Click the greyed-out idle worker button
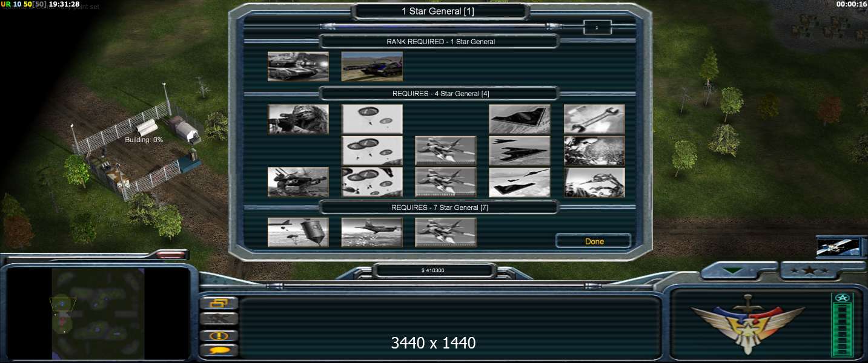This screenshot has width=868, height=363. pos(219,319)
